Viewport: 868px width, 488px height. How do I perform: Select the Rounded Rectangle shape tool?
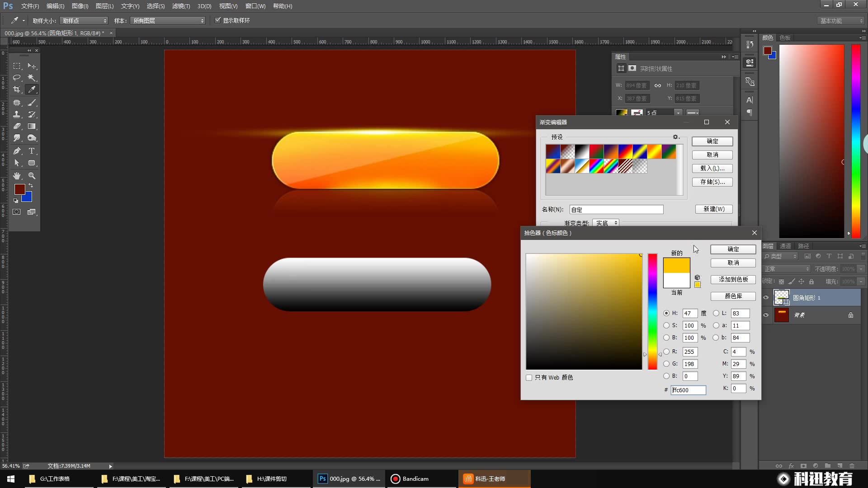pos(32,163)
